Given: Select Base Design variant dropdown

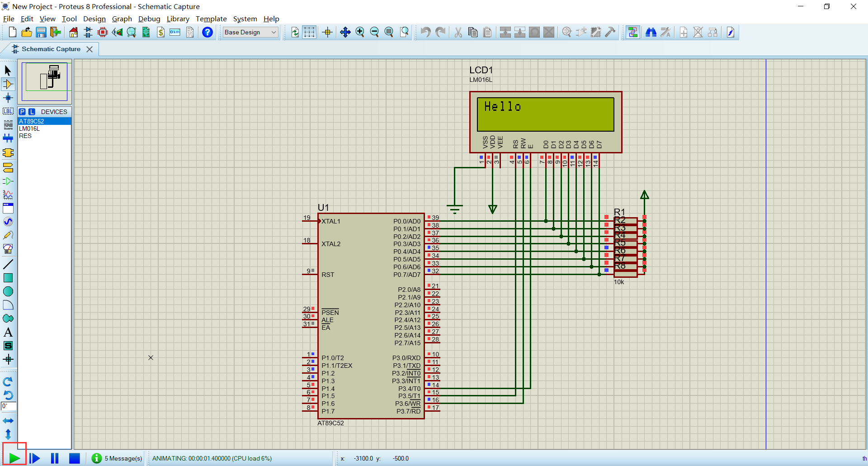Looking at the screenshot, I should 250,32.
